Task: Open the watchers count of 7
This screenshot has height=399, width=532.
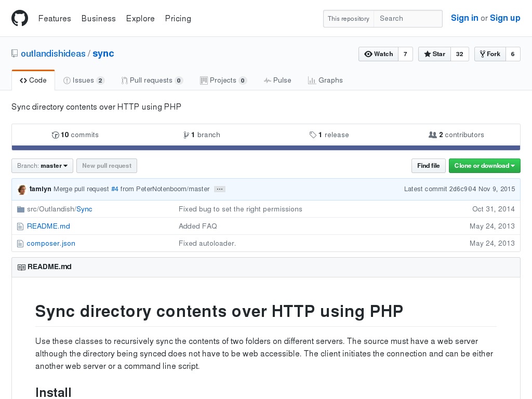Action: click(x=405, y=54)
